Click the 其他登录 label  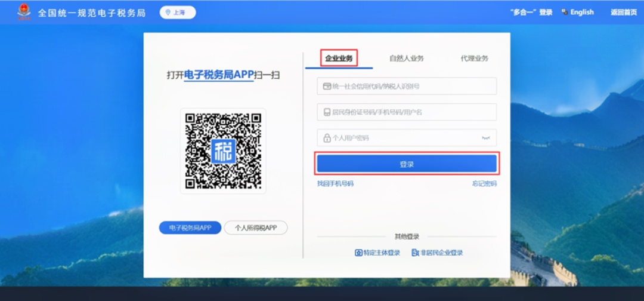coord(407,236)
